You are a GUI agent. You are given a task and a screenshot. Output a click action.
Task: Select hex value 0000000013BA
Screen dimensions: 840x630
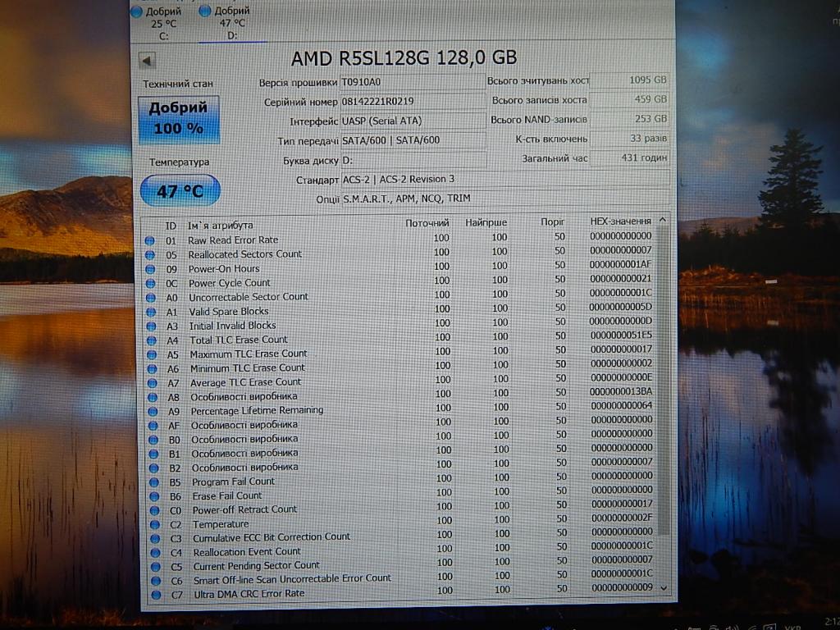point(621,391)
